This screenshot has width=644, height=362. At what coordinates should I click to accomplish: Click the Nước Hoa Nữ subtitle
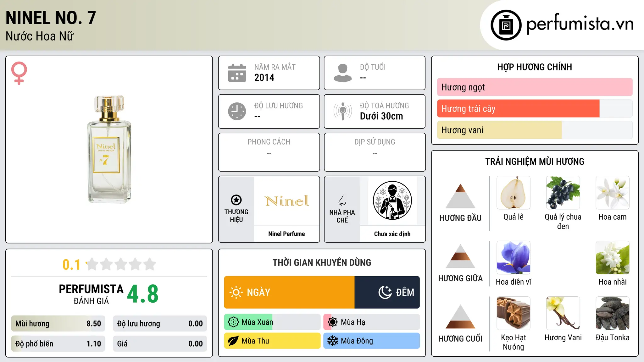40,36
